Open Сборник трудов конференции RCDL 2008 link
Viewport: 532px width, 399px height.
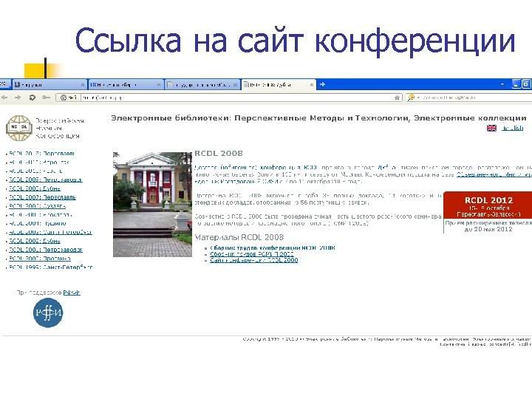click(273, 248)
